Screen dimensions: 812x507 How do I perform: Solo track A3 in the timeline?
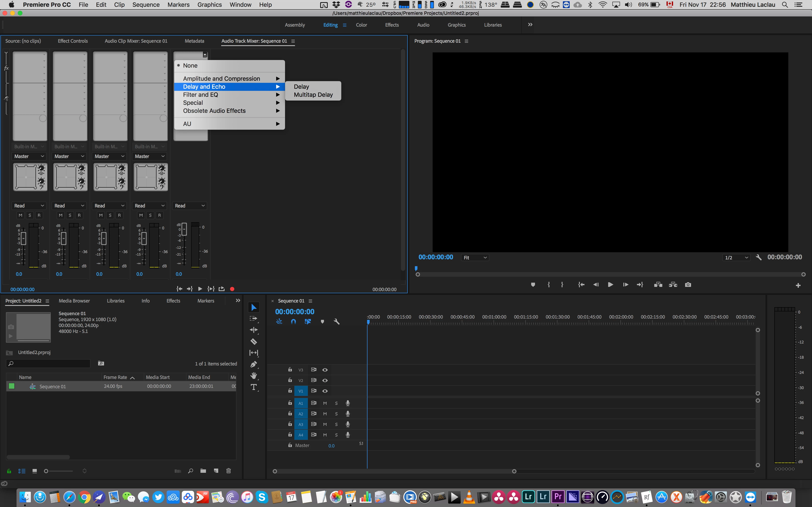336,424
